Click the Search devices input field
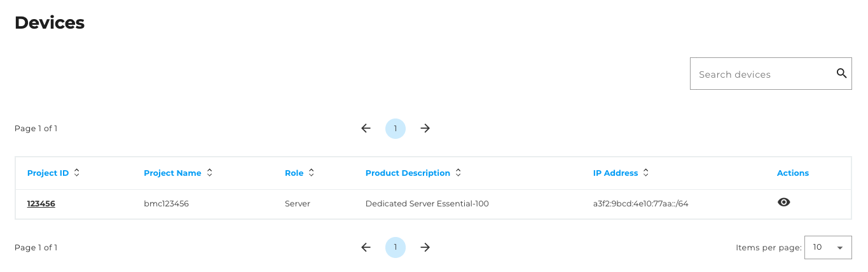This screenshot has height=272, width=868. pos(762,74)
